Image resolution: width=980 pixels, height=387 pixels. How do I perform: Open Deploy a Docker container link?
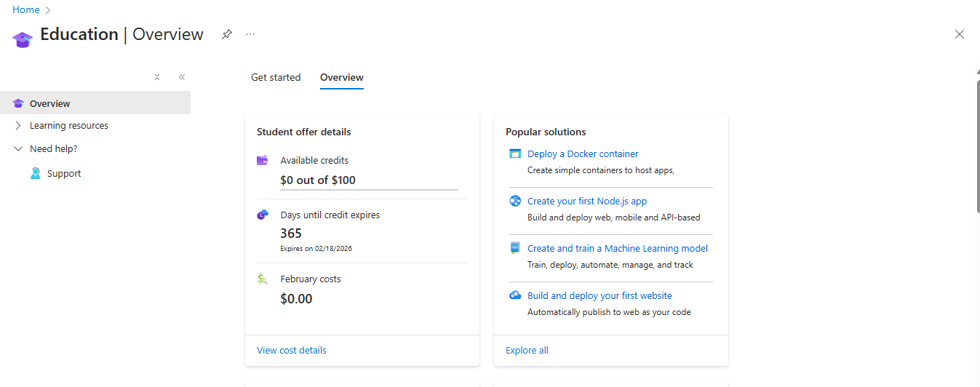[x=583, y=153]
